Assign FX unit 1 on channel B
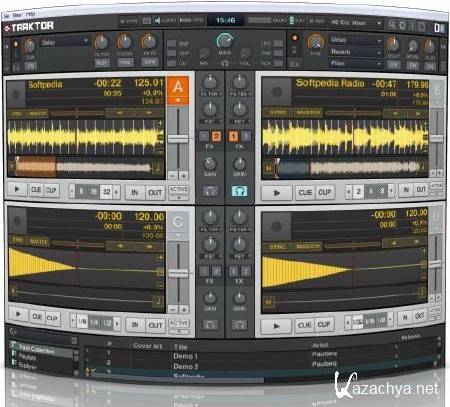450x407 pixels. coord(233,136)
